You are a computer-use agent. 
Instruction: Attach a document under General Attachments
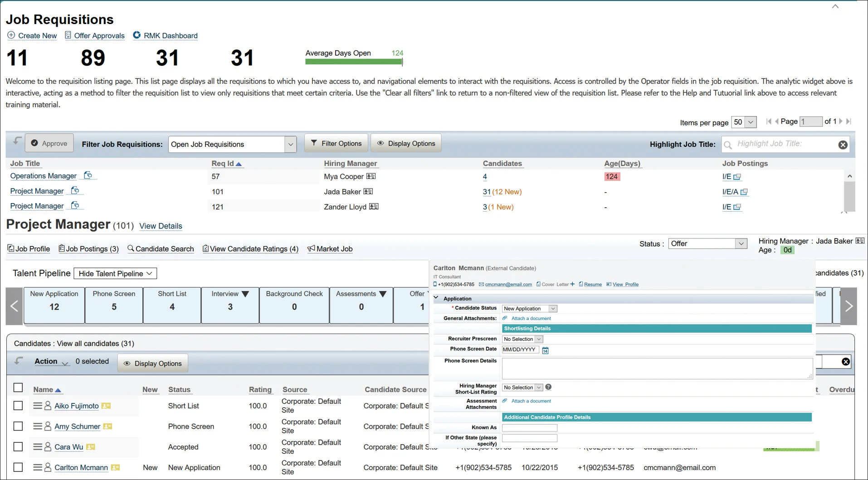[x=531, y=318]
